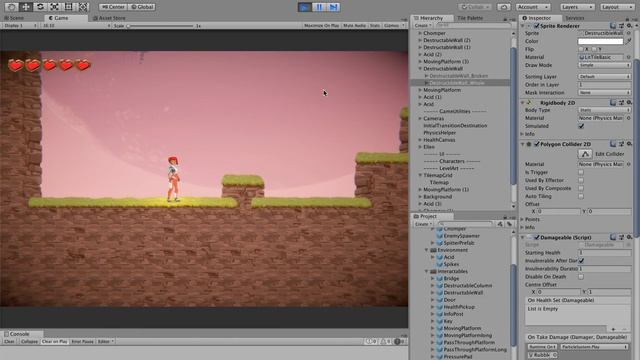Image resolution: width=640 pixels, height=360 pixels.
Task: Click Project search by label icon
Action: click(509, 224)
